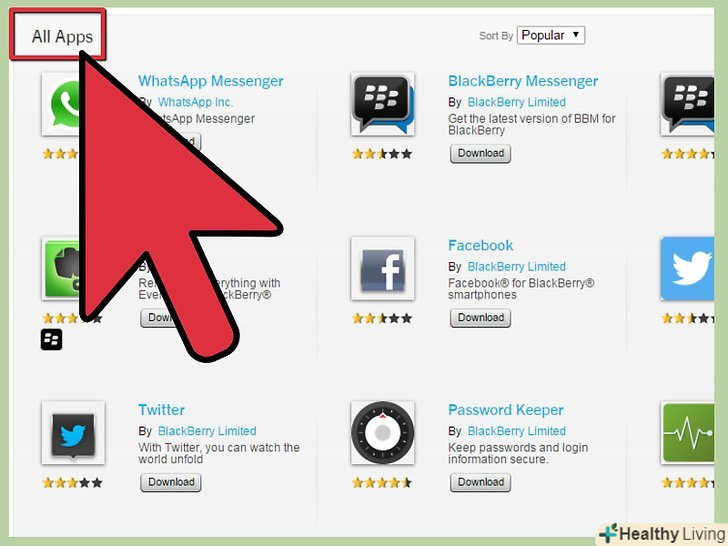Open the Password Keeper dial icon

coord(383,433)
